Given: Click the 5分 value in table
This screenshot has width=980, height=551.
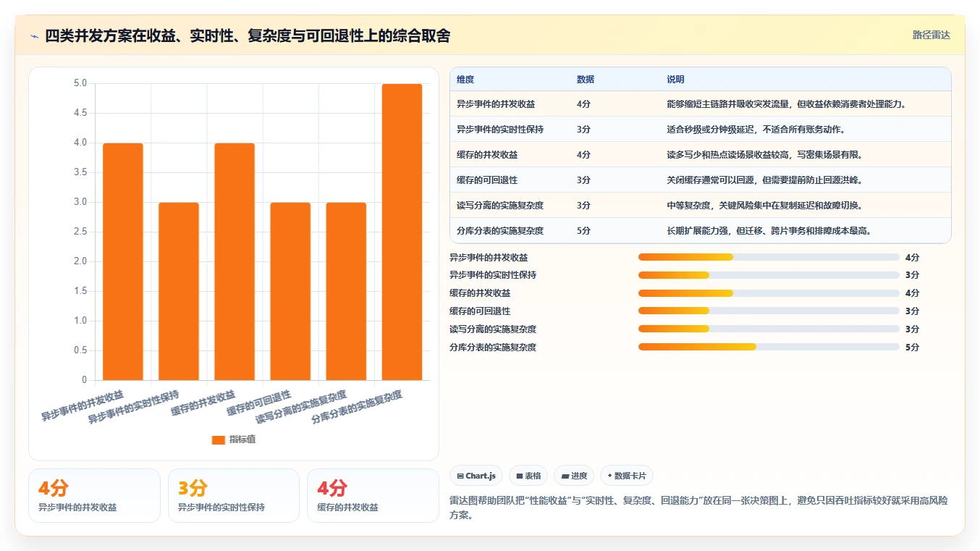Looking at the screenshot, I should [584, 231].
